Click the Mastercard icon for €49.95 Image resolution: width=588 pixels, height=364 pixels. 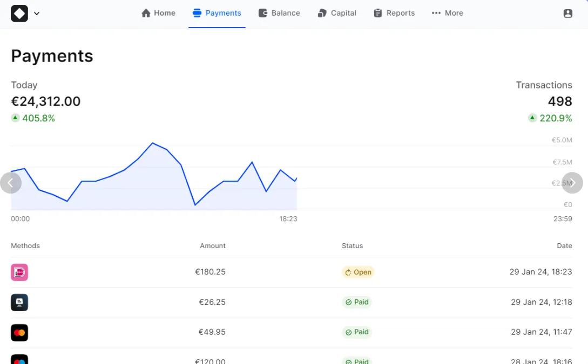[19, 333]
